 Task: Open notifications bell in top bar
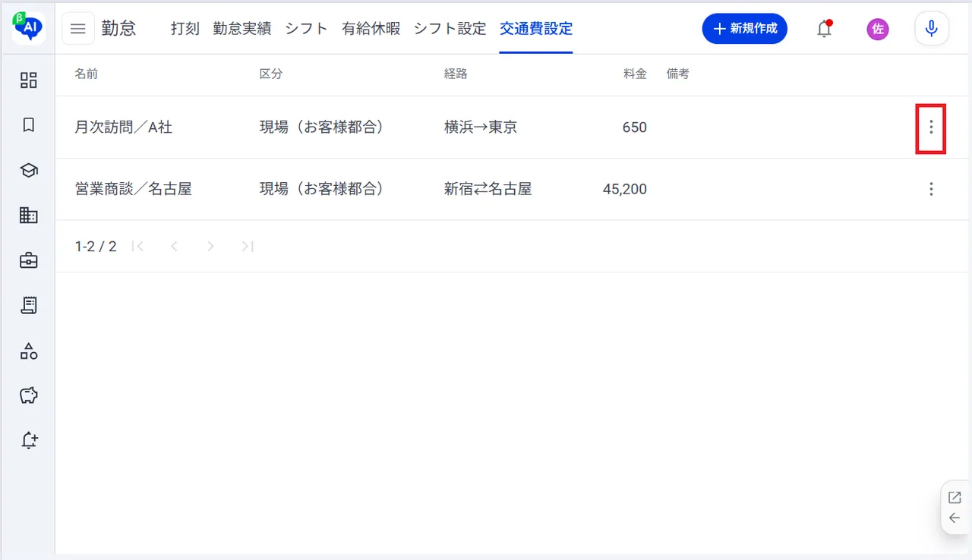[x=825, y=29]
